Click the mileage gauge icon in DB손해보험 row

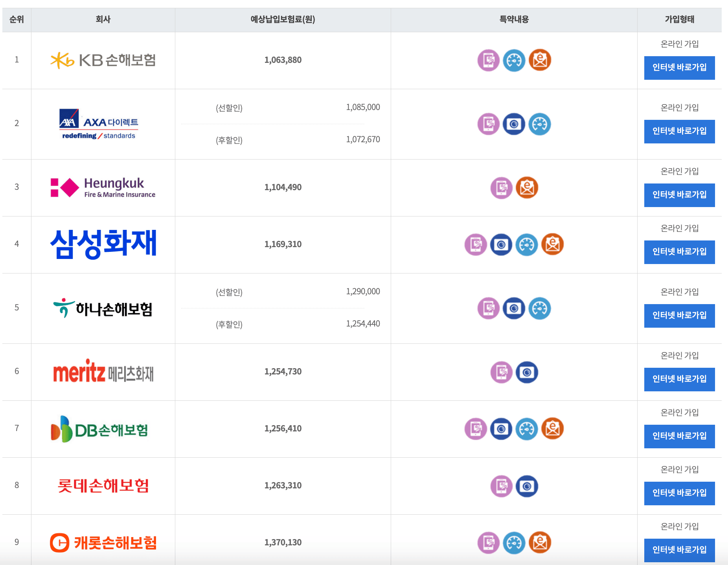pyautogui.click(x=527, y=429)
